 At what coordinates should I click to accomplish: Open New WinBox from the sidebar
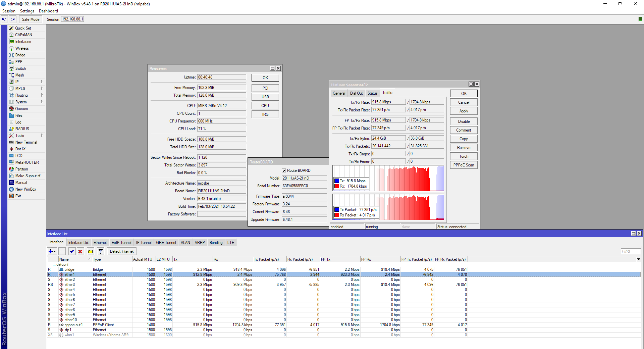[25, 189]
